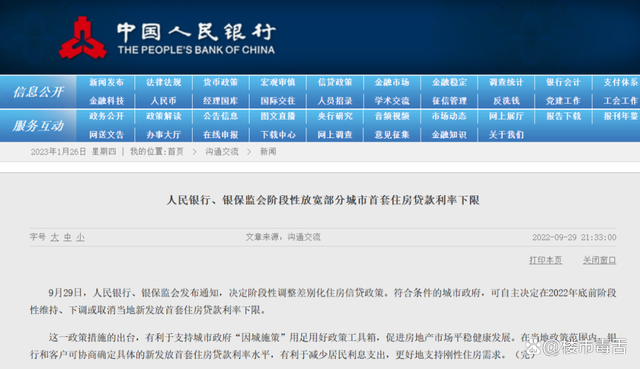640x369 pixels.
Task: Open 市场动态 menu item
Action: [x=449, y=116]
